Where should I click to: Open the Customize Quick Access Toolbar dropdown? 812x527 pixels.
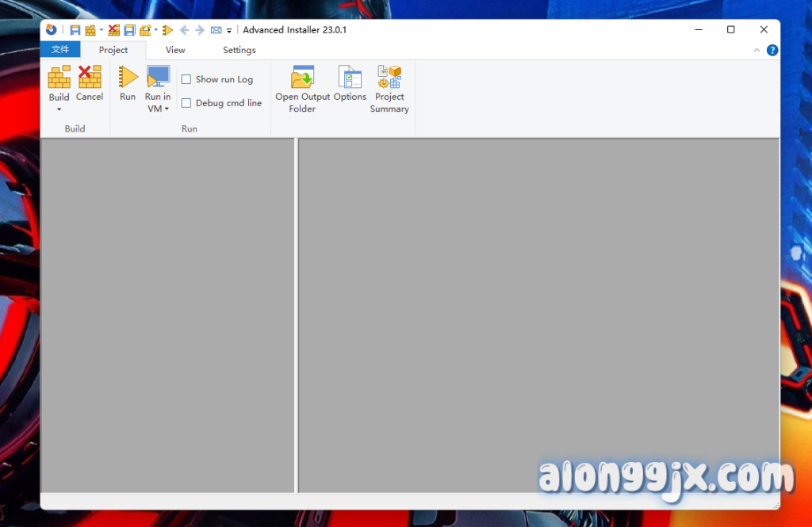229,31
